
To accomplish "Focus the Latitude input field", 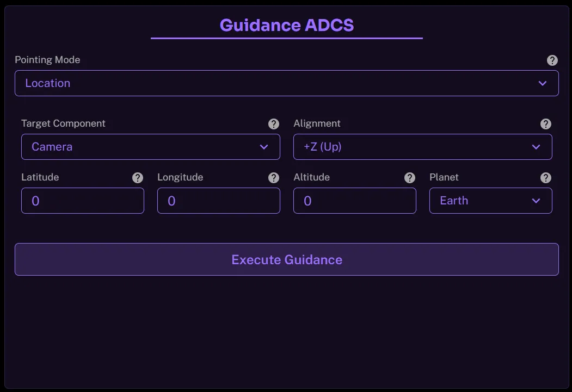I will tap(83, 201).
